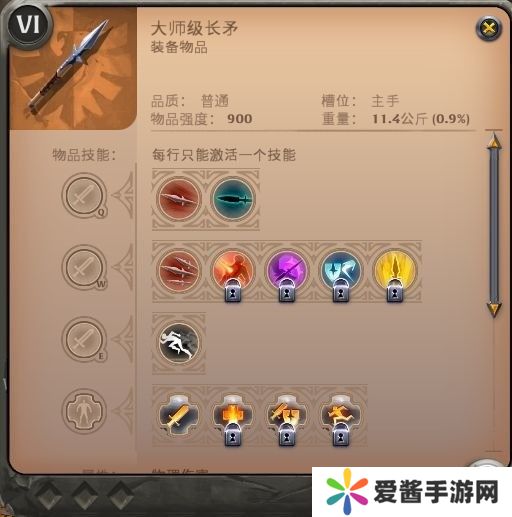512x517 pixels.
Task: Click the scrollbar up arrow
Action: [x=494, y=141]
